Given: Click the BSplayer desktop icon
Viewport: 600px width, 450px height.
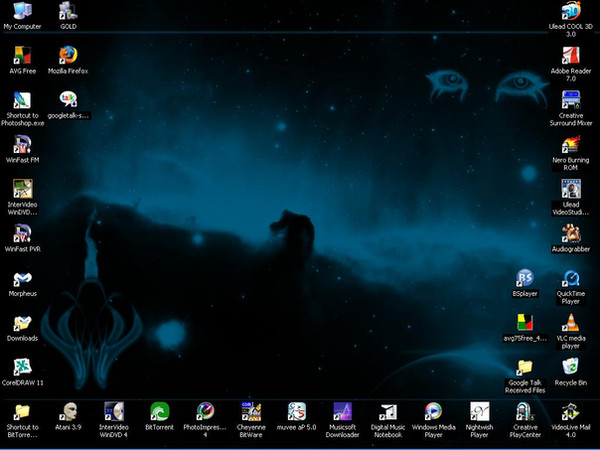Looking at the screenshot, I should [x=525, y=279].
